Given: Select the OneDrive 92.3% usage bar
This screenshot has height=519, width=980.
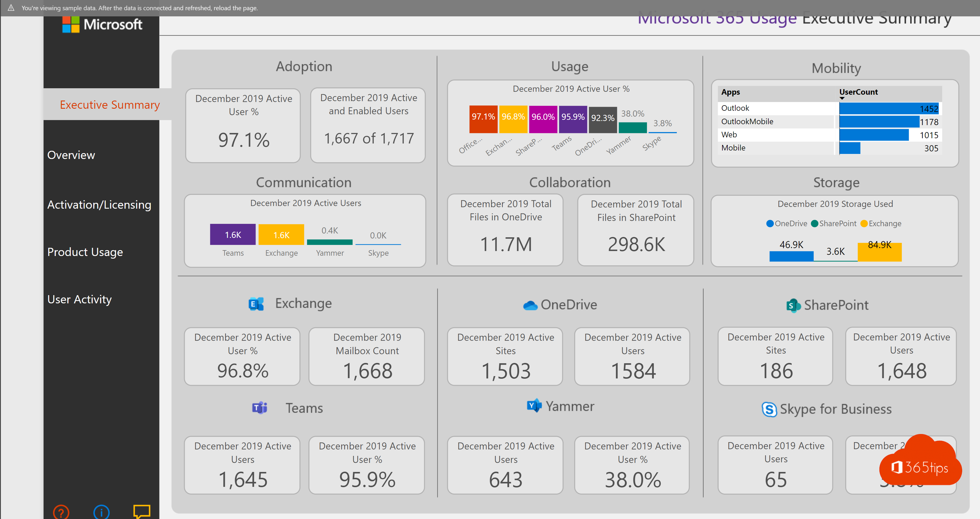Looking at the screenshot, I should pos(603,120).
